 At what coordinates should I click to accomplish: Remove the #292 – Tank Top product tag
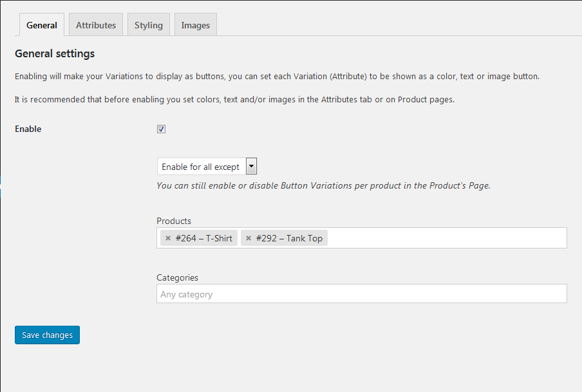[x=249, y=238]
